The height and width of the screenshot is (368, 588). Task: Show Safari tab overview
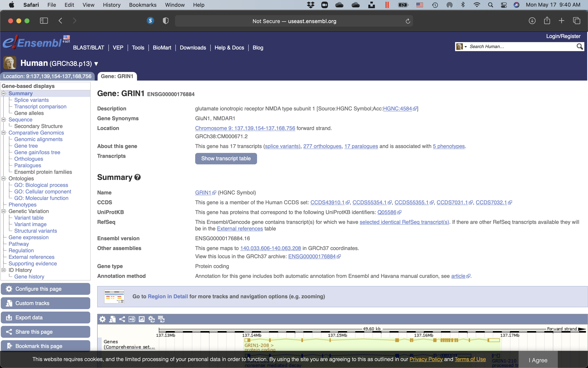(577, 21)
